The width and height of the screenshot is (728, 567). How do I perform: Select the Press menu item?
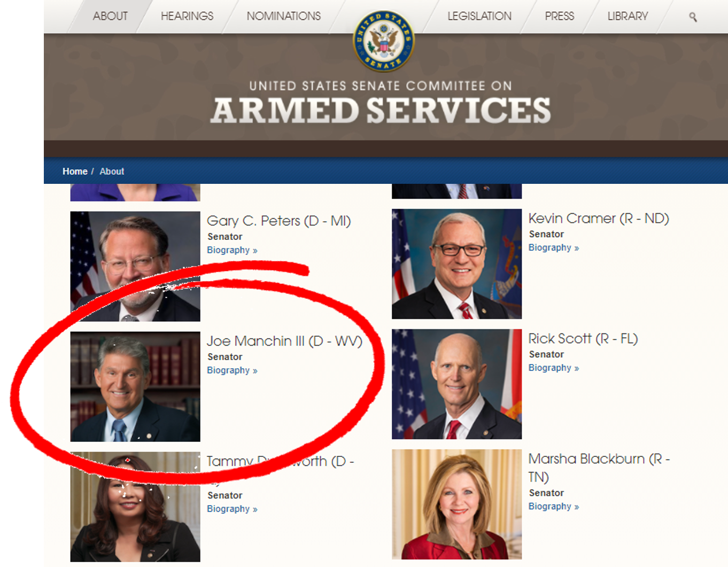560,16
